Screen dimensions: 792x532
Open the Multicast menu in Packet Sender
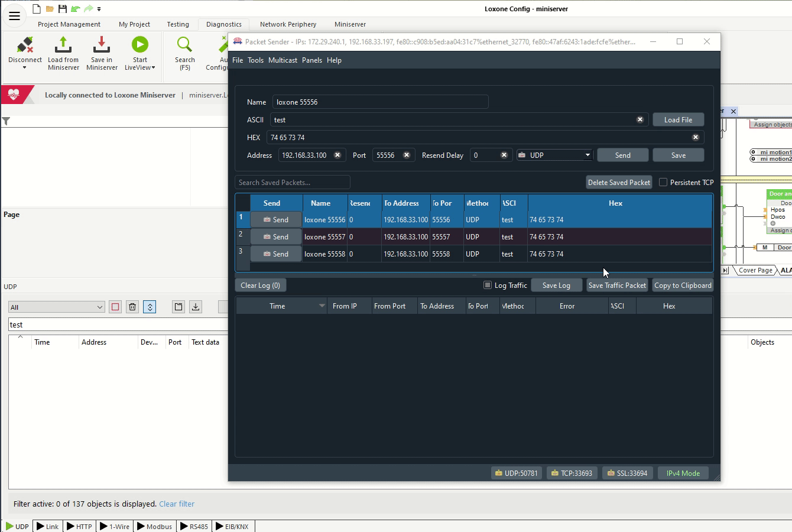pyautogui.click(x=283, y=60)
